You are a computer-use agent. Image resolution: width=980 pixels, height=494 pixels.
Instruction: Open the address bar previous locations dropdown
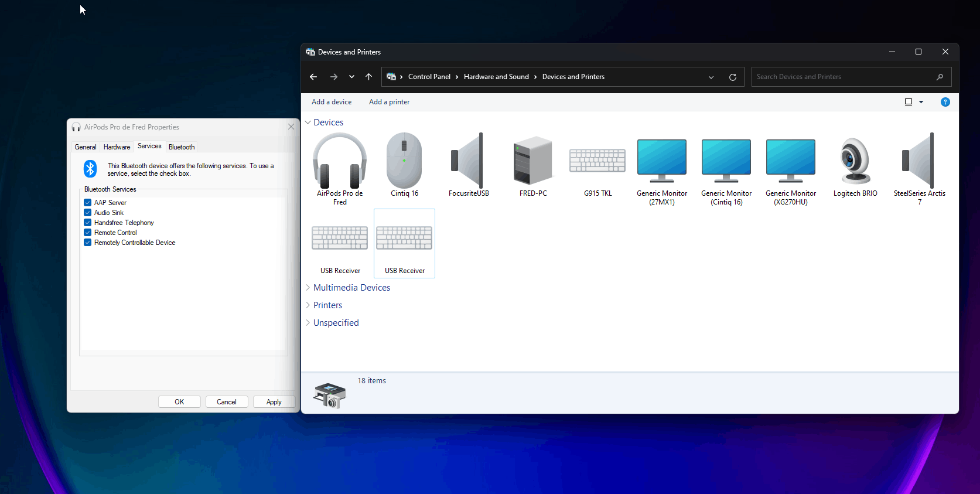pos(711,77)
